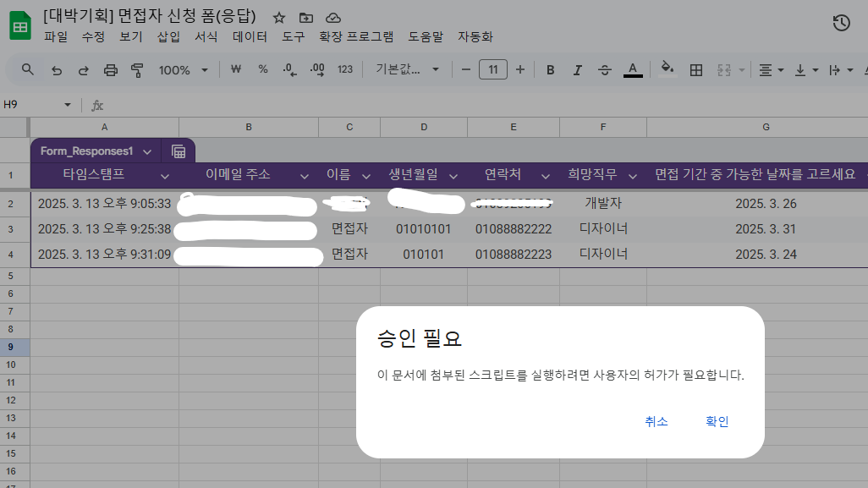The width and height of the screenshot is (868, 488).
Task: Click the font size field showing 11
Action: click(x=492, y=69)
